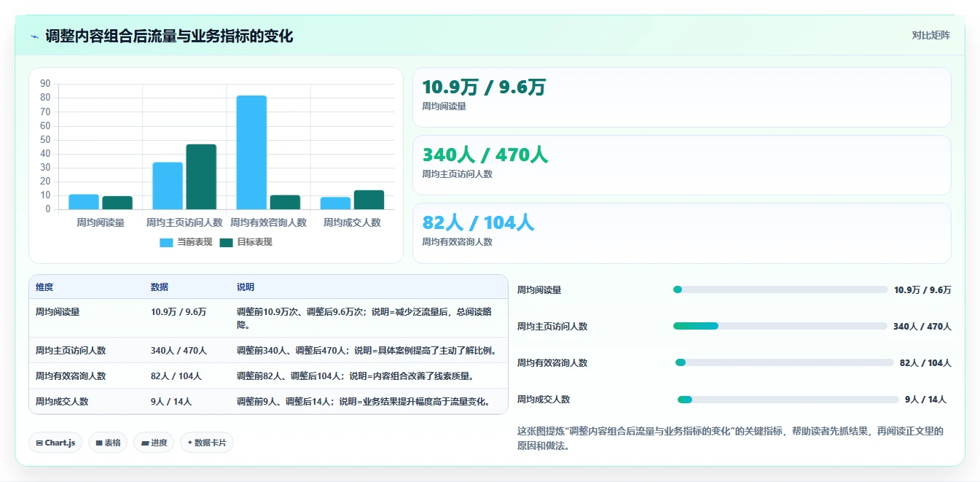Screen dimensions: 980x482
Task: Click the dark teal 周均主页访问人数 bar
Action: (x=201, y=177)
